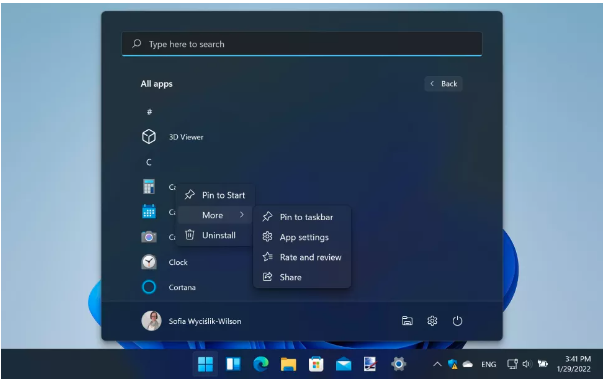Click the Clock app icon

(x=149, y=262)
